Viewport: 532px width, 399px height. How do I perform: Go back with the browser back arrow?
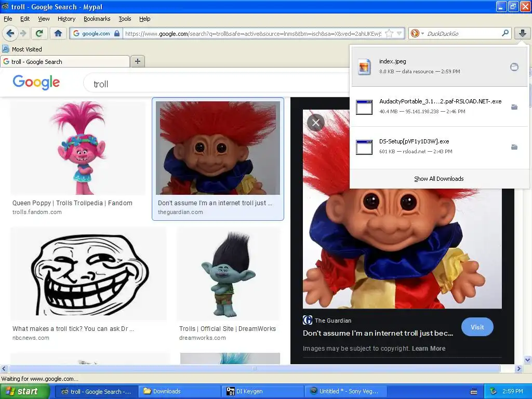(x=10, y=33)
